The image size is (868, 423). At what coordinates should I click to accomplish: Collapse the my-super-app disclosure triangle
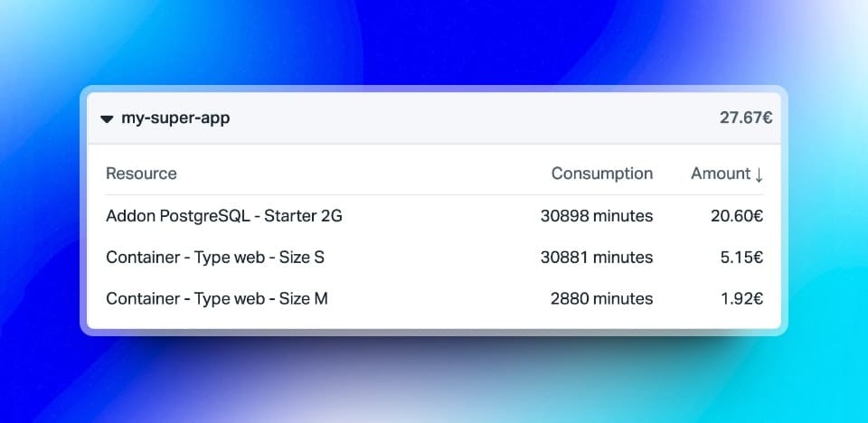point(107,118)
